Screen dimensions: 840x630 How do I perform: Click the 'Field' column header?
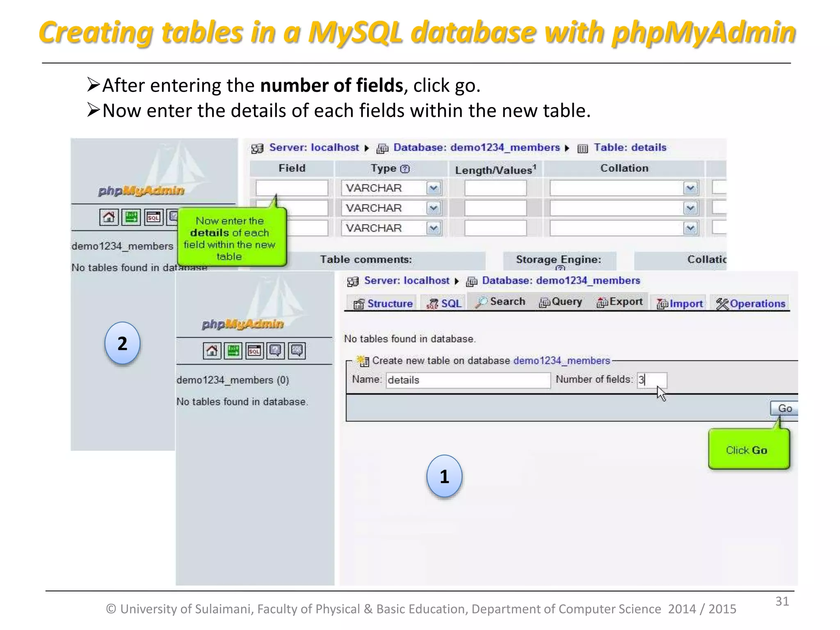tap(292, 168)
